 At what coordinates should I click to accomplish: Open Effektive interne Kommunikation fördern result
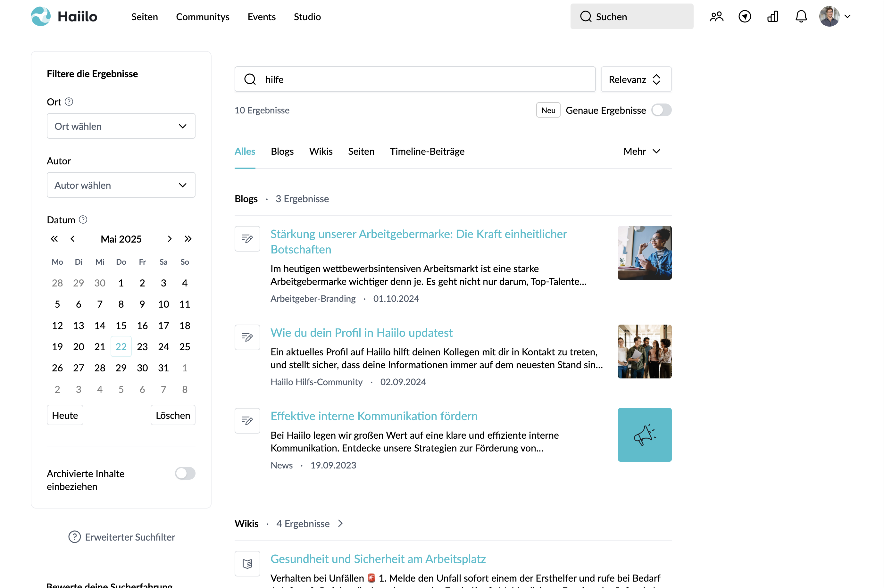click(374, 416)
